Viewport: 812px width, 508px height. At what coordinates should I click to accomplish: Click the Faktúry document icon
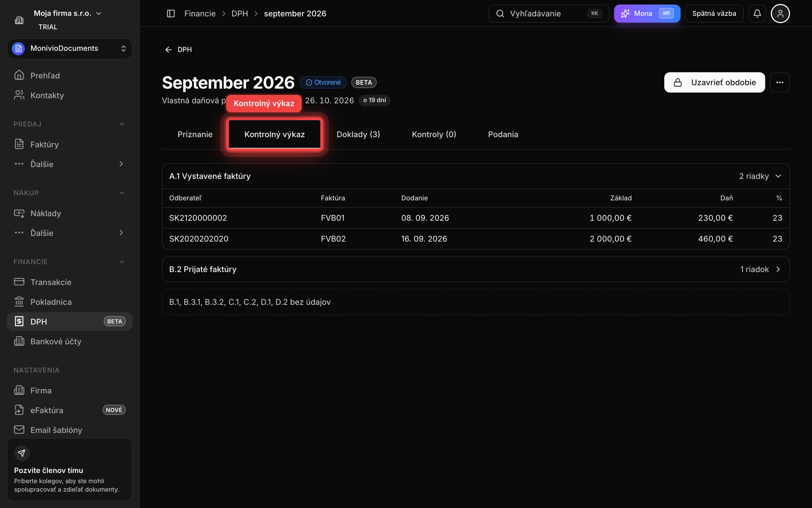pyautogui.click(x=19, y=144)
